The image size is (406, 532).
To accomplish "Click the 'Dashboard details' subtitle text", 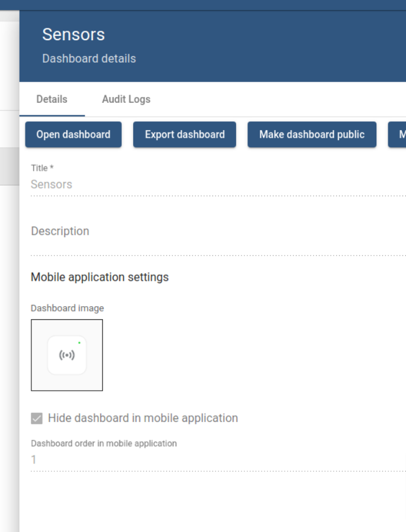I will [89, 59].
